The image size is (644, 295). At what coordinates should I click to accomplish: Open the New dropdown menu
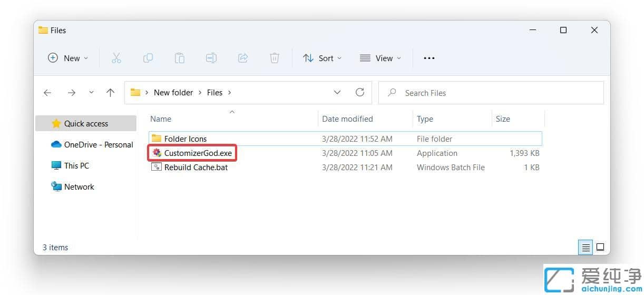click(x=68, y=58)
